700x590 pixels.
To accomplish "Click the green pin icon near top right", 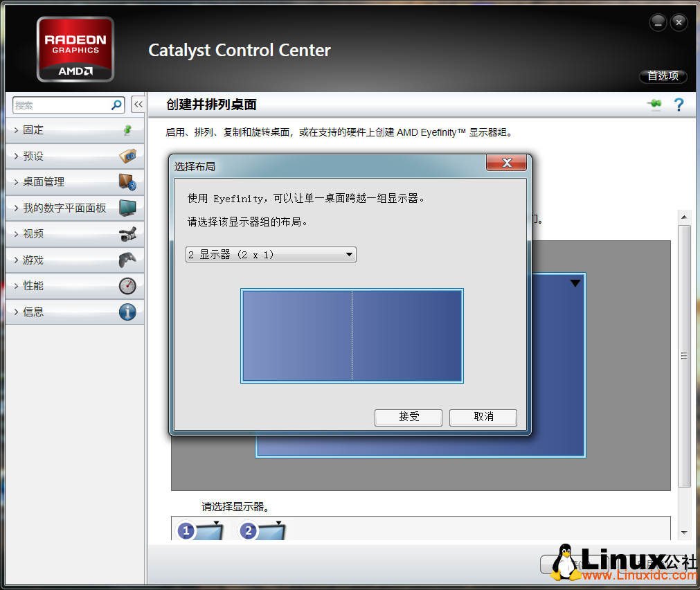I will tap(654, 104).
